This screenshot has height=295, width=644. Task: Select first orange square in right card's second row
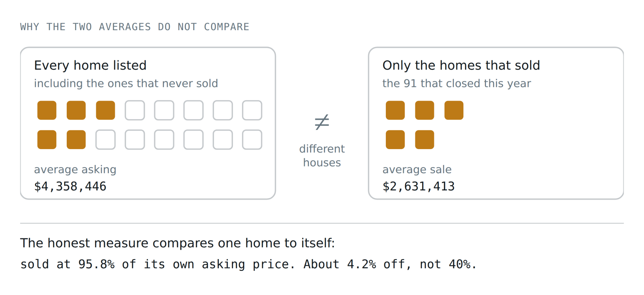[395, 140]
